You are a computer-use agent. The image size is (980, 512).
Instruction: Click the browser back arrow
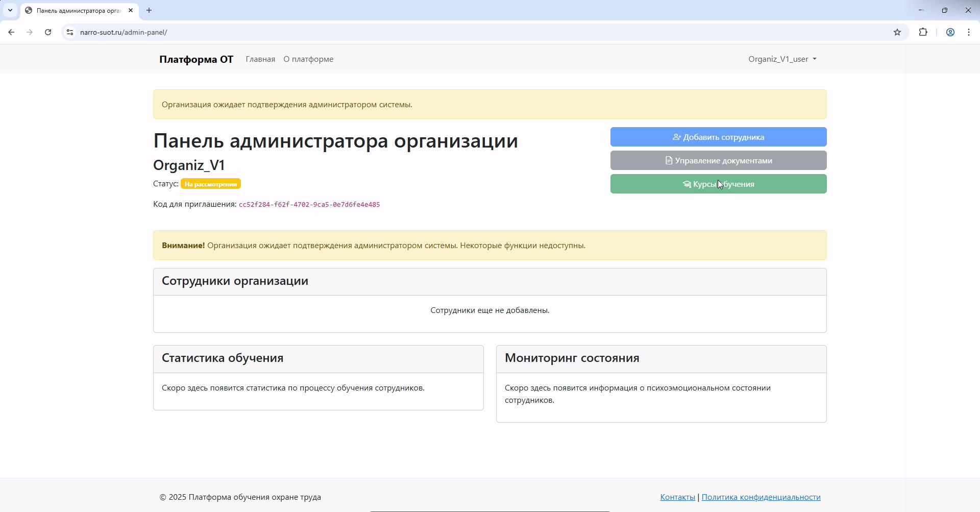point(11,32)
